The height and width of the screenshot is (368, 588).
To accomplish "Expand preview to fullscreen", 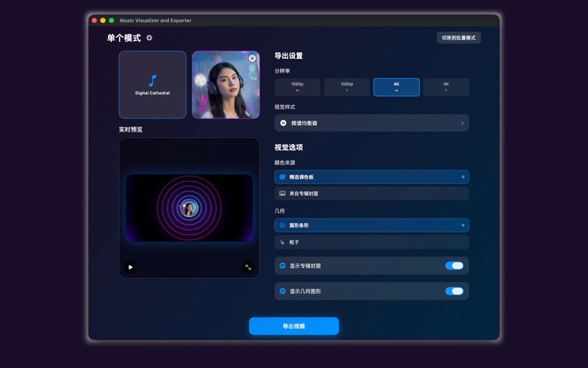I will click(x=248, y=267).
